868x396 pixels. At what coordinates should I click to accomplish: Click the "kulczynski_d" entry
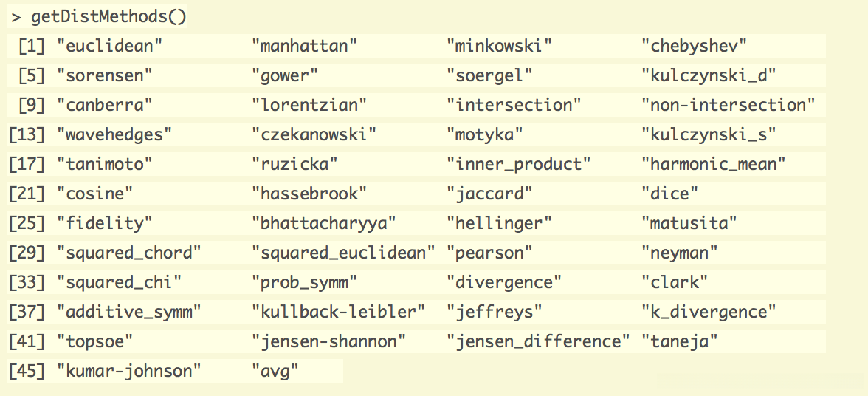coord(709,75)
